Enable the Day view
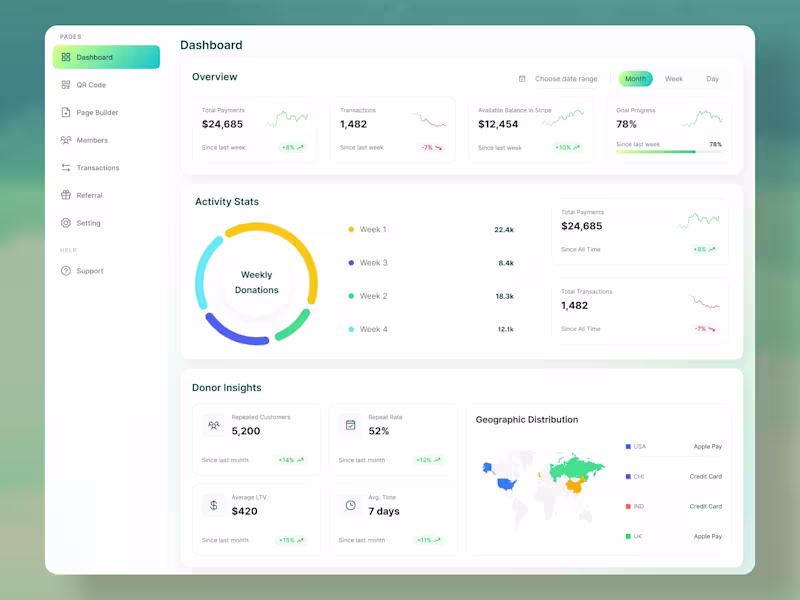The width and height of the screenshot is (800, 600). coord(712,78)
